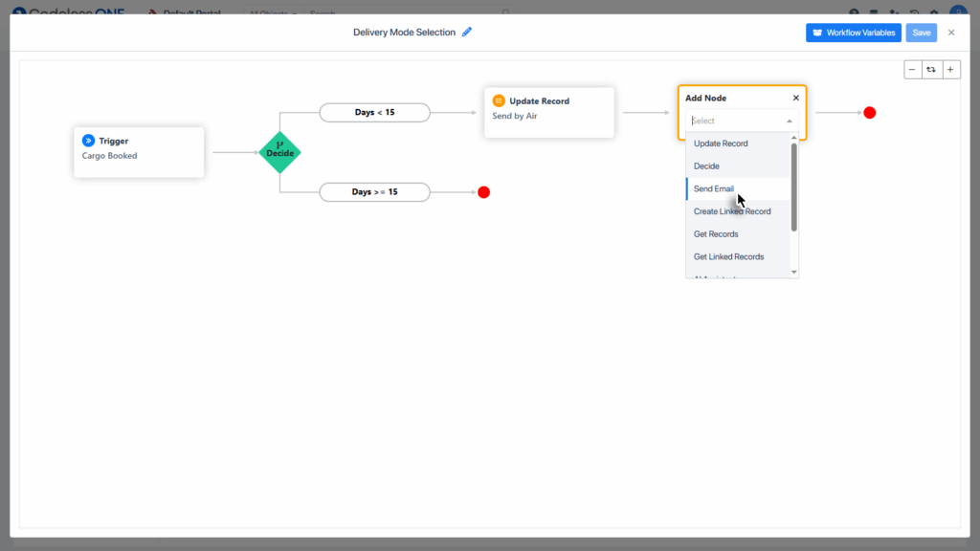
Task: Select Get Linked Records option
Action: [728, 256]
